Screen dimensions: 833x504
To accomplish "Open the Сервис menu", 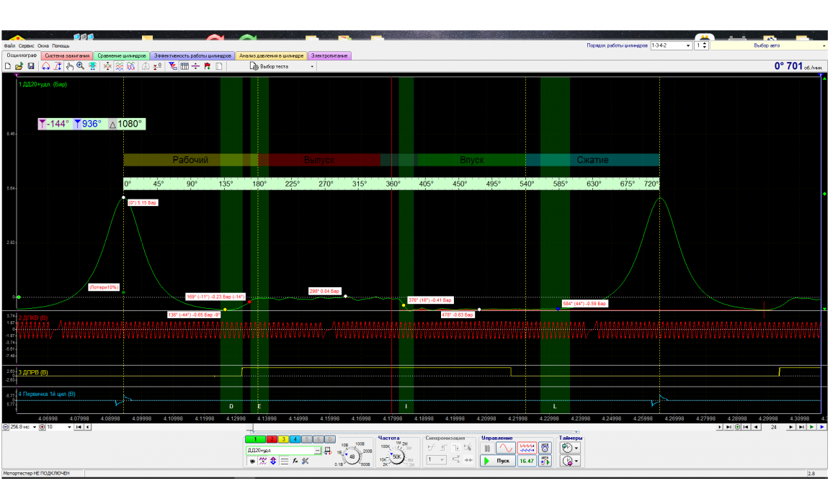I will click(27, 45).
